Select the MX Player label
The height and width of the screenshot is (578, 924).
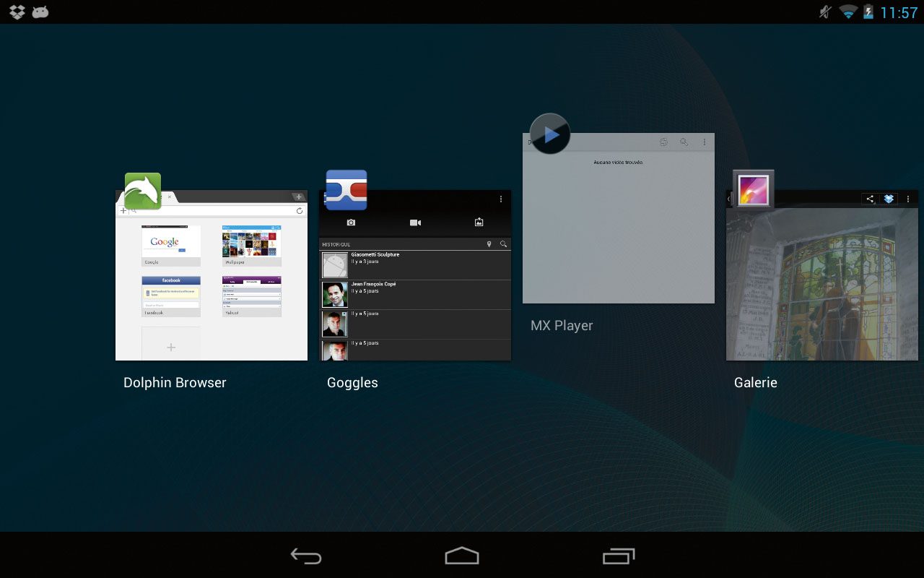562,326
